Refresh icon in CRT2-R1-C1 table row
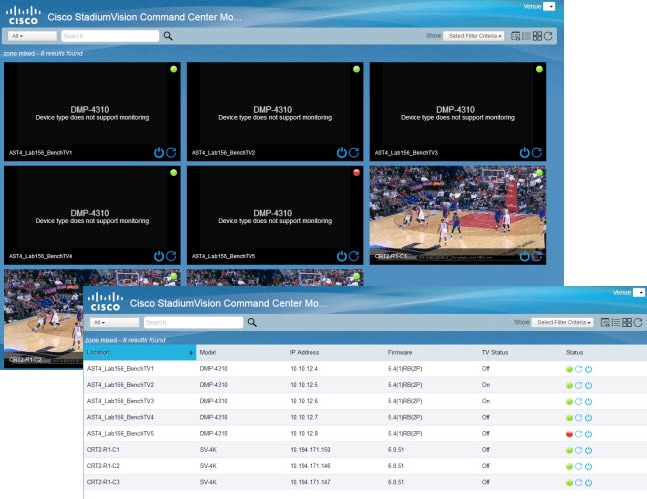The image size is (647, 499). [x=579, y=450]
